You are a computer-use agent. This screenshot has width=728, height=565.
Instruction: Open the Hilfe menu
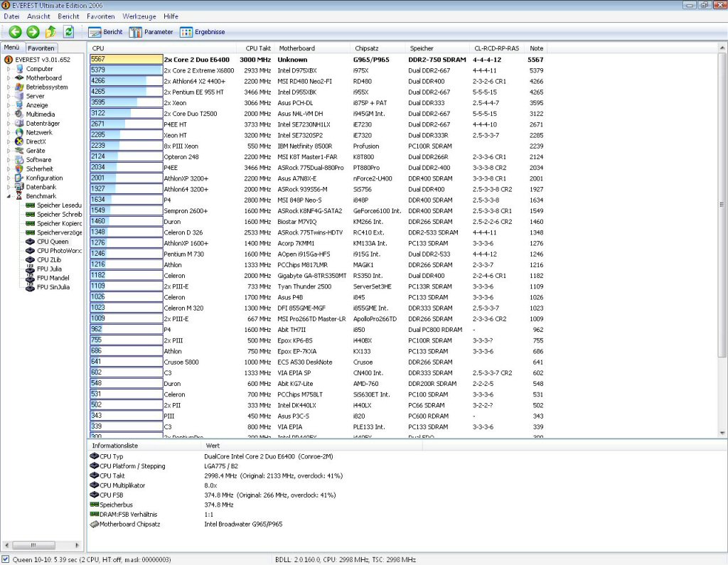point(171,16)
